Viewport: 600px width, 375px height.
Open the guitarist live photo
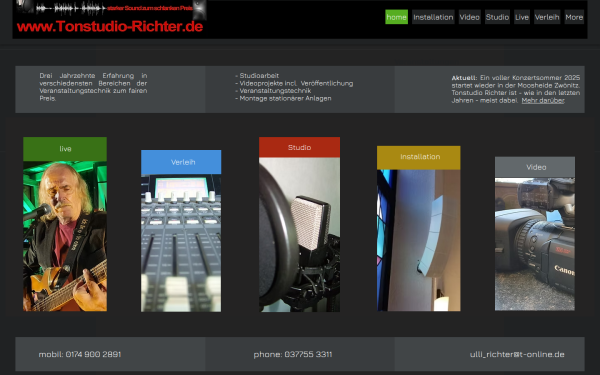65,236
